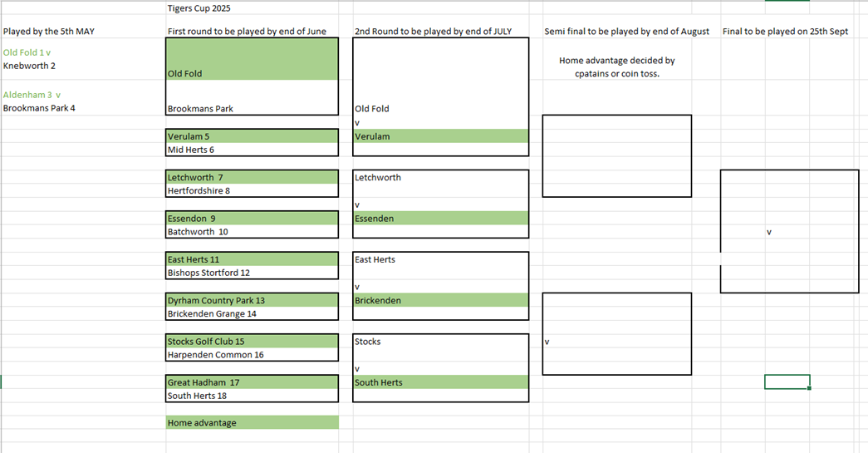Select the Mid Herts 6 cell
Viewport: 868px width, 453px height.
[252, 150]
